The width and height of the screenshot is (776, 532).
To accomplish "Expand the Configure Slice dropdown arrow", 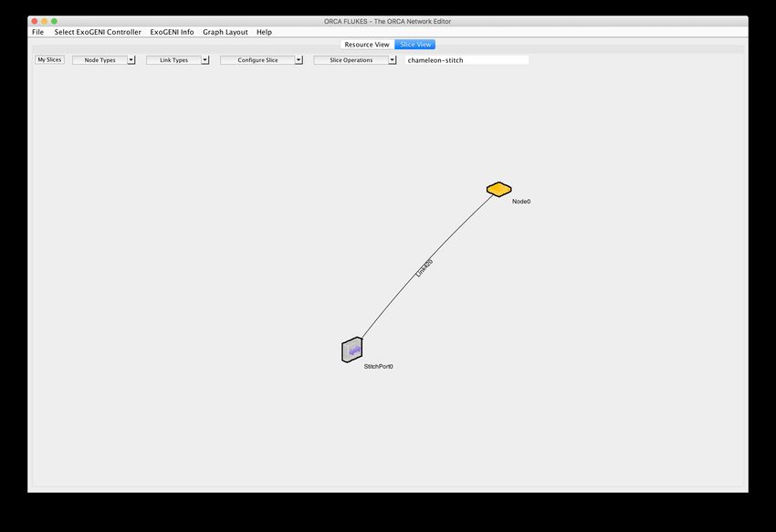I will coord(299,60).
